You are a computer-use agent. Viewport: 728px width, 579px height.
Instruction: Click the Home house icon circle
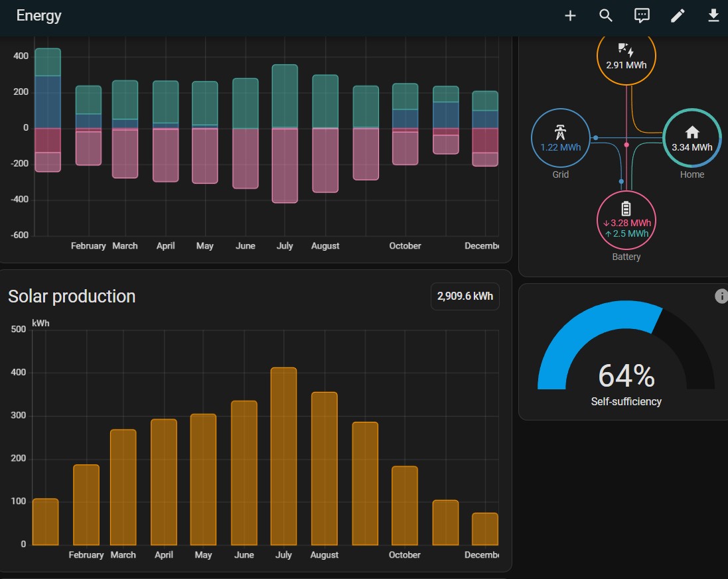tap(692, 132)
